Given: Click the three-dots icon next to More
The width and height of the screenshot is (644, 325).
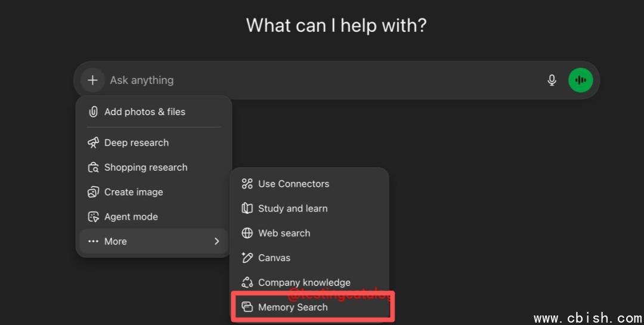Looking at the screenshot, I should (93, 242).
